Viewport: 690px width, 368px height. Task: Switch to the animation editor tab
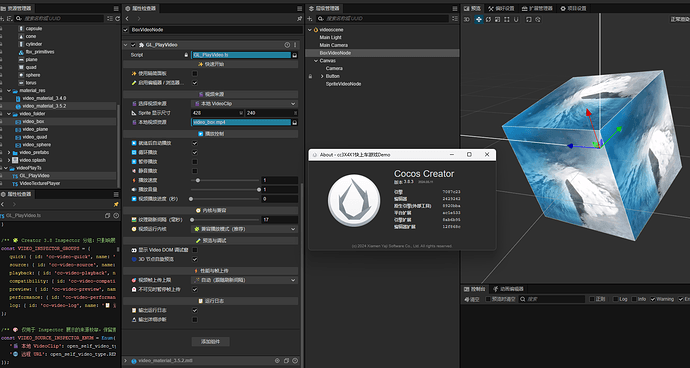click(x=508, y=289)
